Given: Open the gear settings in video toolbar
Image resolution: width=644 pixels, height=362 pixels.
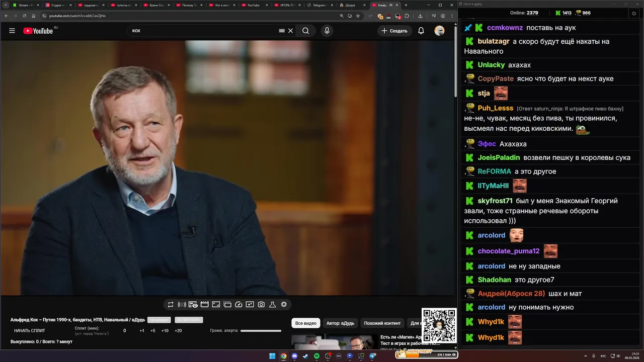Looking at the screenshot, I should pos(284,305).
